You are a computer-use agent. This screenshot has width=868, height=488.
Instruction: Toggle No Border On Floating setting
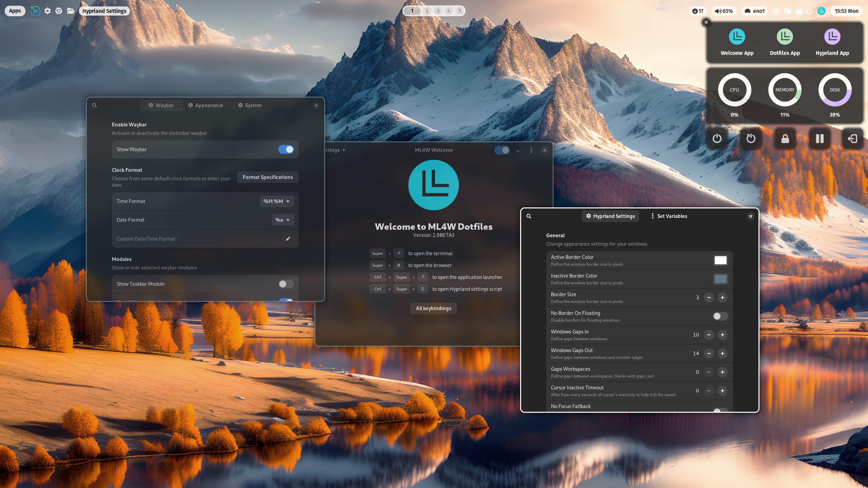point(720,316)
